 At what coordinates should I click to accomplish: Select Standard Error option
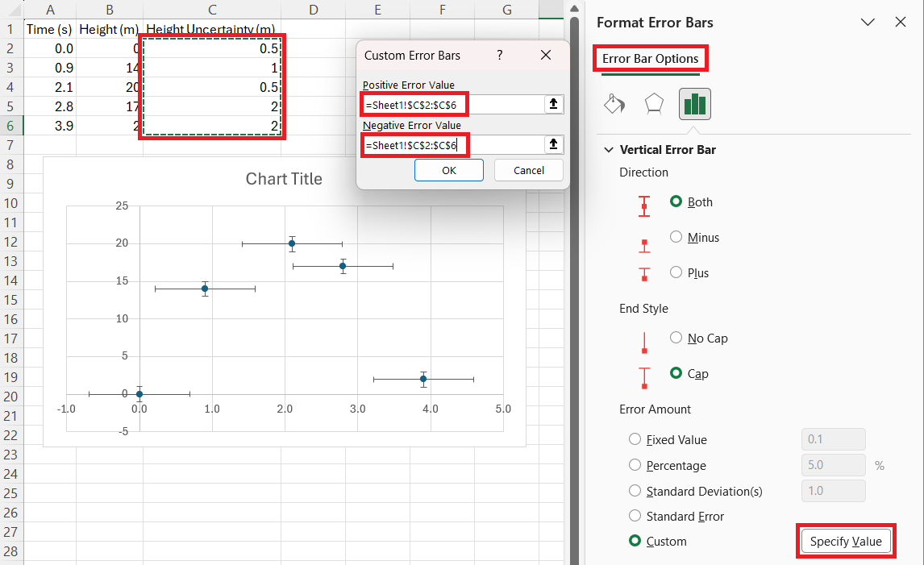pos(635,516)
